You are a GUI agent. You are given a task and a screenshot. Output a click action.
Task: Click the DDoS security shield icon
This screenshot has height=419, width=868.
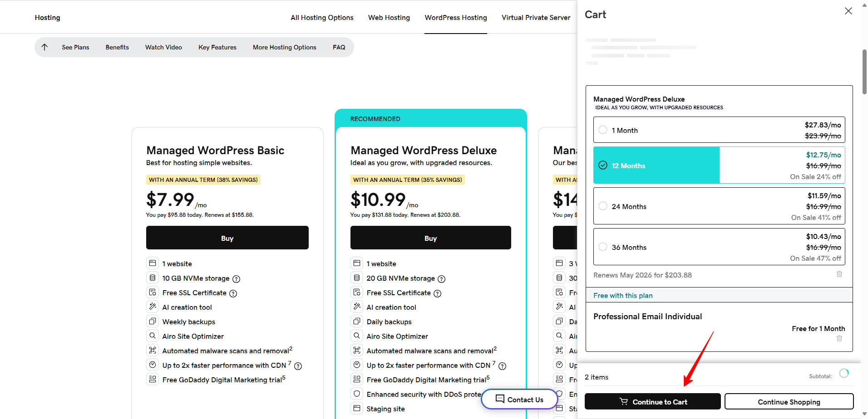[357, 394]
